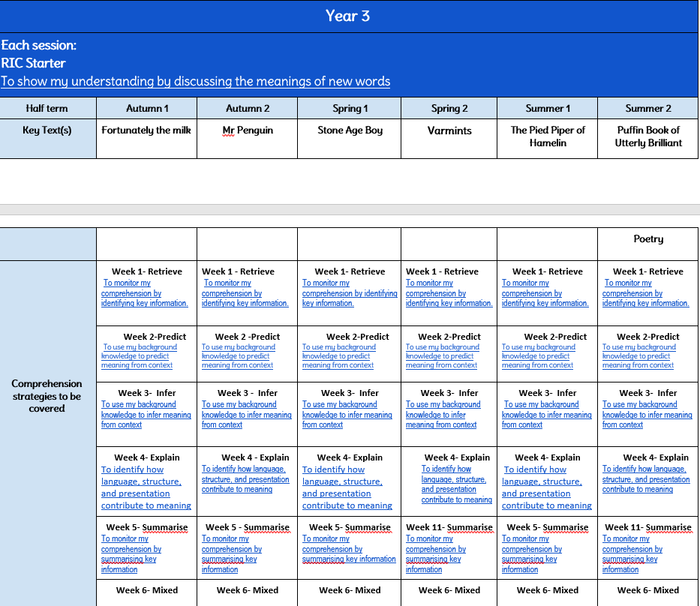Select 'The Pied Piper of Hamelin' cell
This screenshot has height=606, width=700.
click(x=548, y=136)
